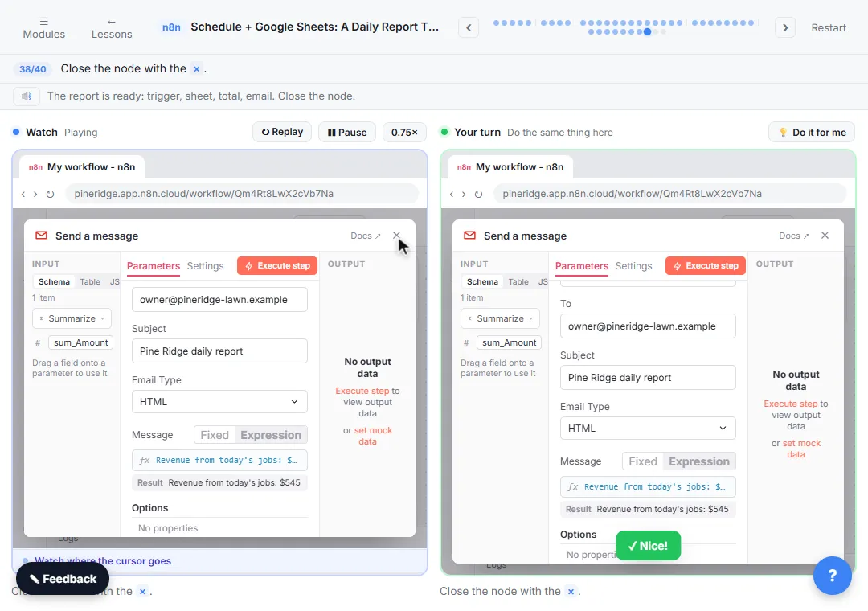Reload page in Your turn browser
Viewport: 868px width, 611px height.
477,194
